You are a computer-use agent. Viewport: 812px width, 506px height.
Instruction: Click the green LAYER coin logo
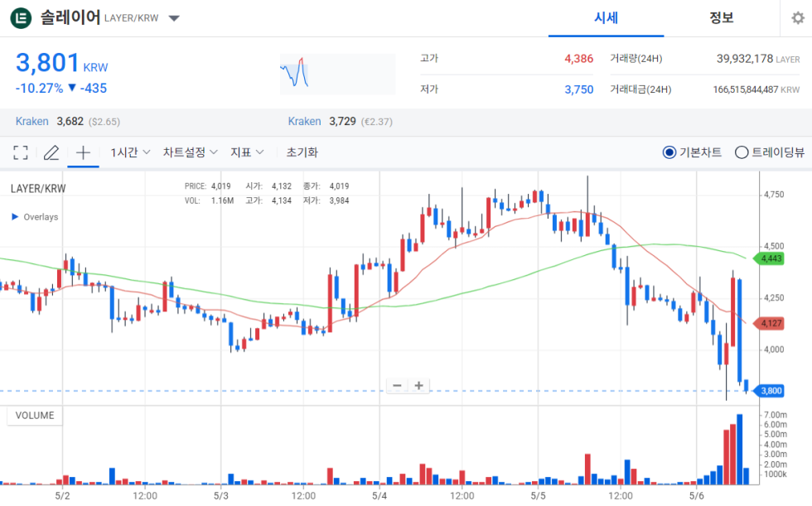click(20, 18)
